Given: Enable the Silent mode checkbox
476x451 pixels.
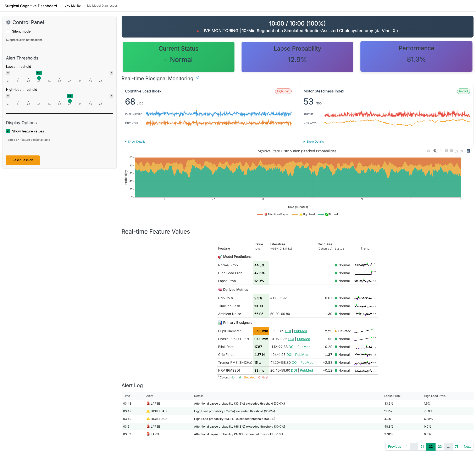Looking at the screenshot, I should (8, 31).
